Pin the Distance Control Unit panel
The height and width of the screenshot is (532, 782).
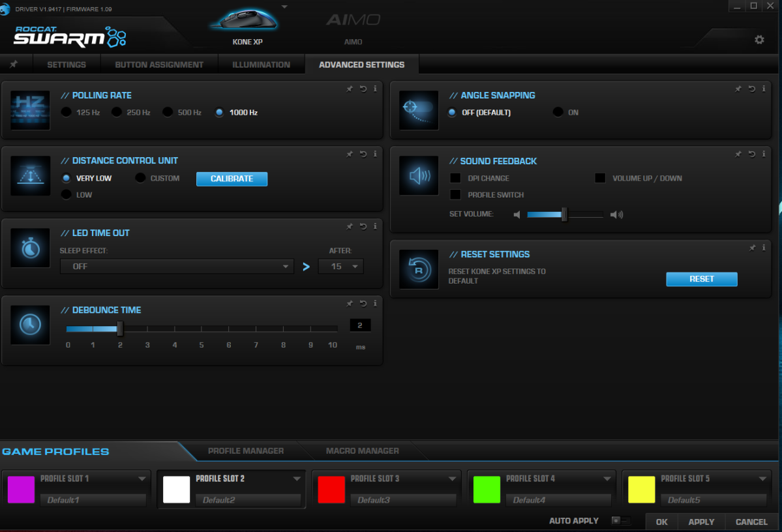tap(350, 154)
